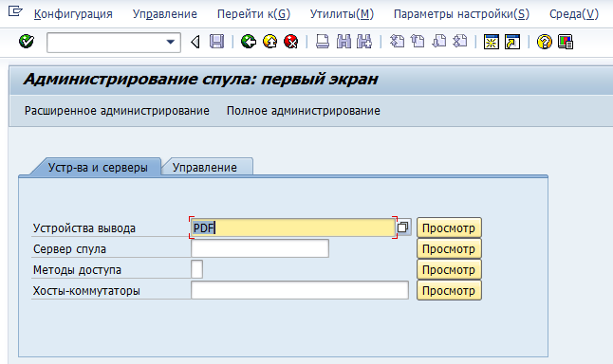Screen dimensions: 613x364
Task: Open the Перейти к(G) menu
Action: [253, 14]
